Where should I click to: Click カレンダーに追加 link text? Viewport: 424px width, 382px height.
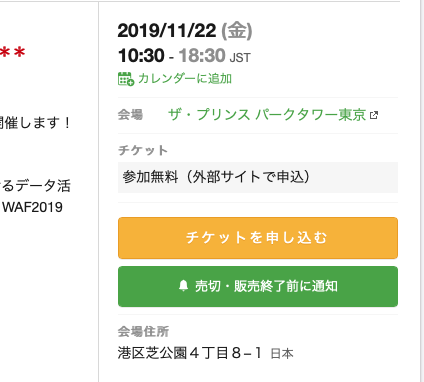(185, 79)
